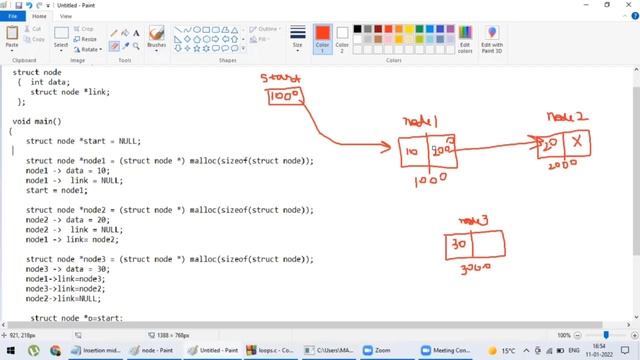Choose the Five-point star shape

coord(197,49)
